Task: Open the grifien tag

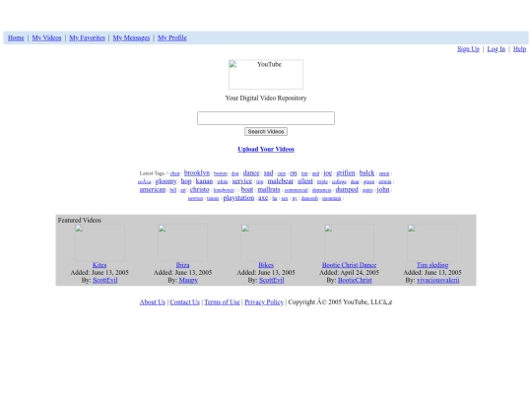Action: click(346, 172)
